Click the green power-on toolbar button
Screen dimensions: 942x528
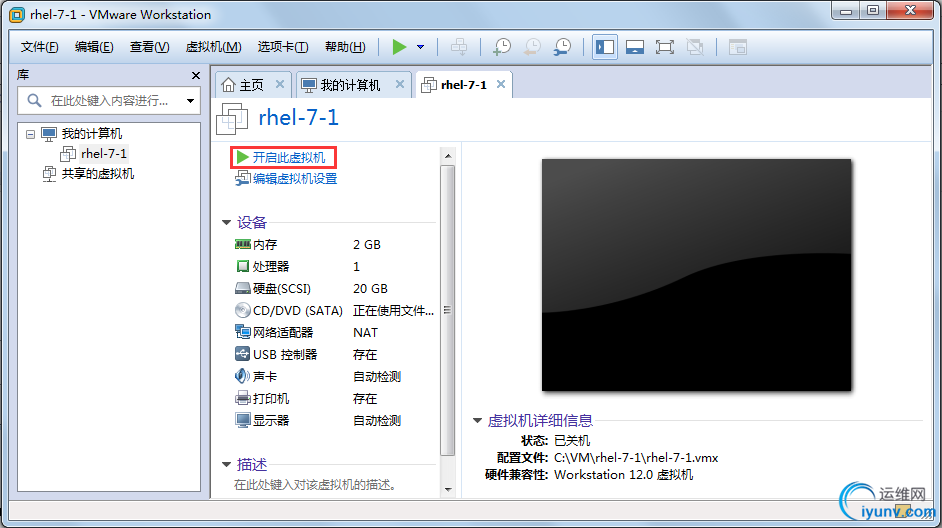(400, 47)
